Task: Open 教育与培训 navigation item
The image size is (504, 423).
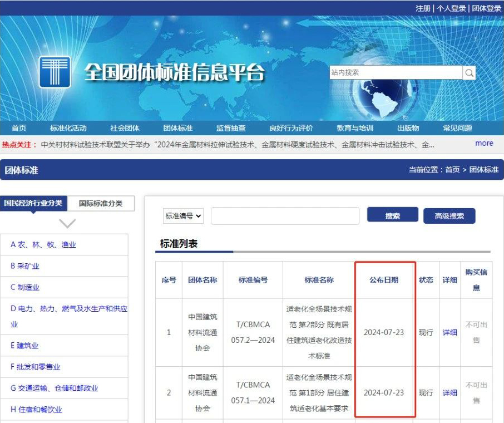Action: click(355, 128)
